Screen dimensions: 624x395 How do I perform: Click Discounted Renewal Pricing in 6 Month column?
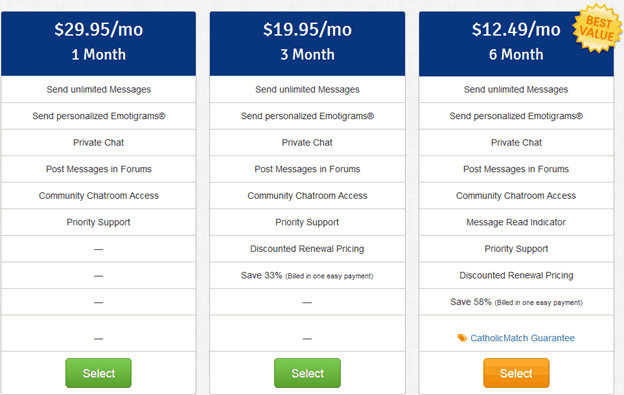tap(516, 275)
